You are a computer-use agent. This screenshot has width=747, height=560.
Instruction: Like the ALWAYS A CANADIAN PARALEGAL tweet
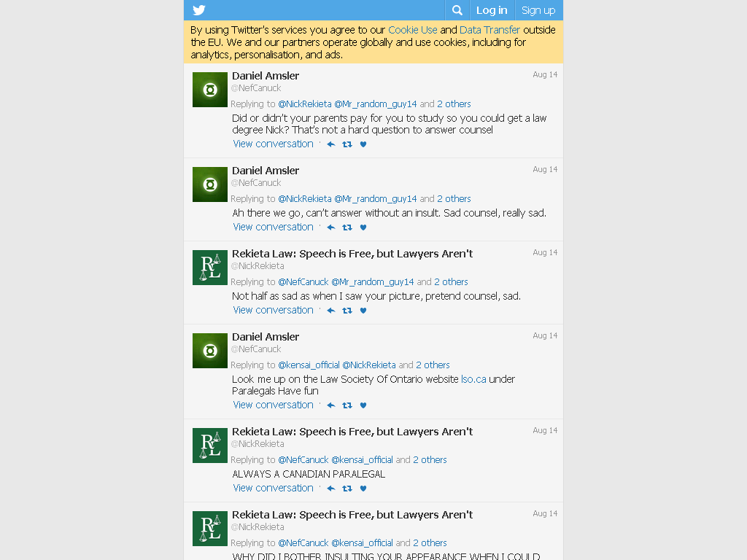pos(363,489)
